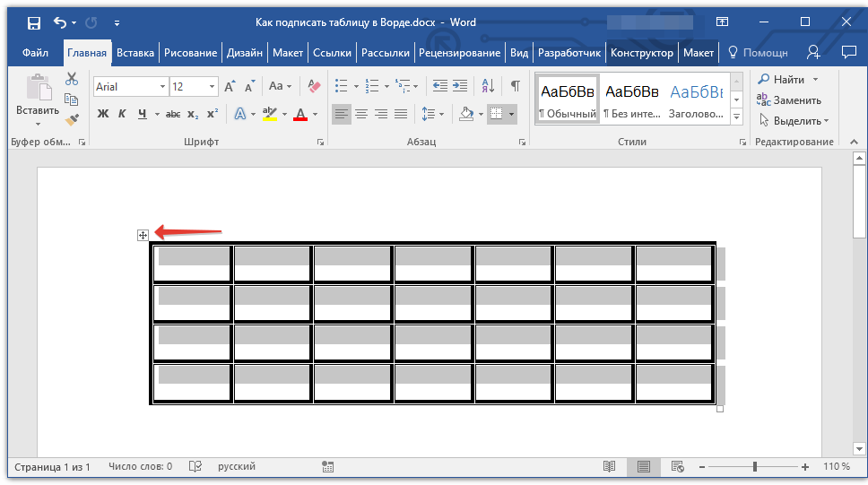The height and width of the screenshot is (485, 868).
Task: Click the zoom slider in status bar
Action: click(755, 467)
